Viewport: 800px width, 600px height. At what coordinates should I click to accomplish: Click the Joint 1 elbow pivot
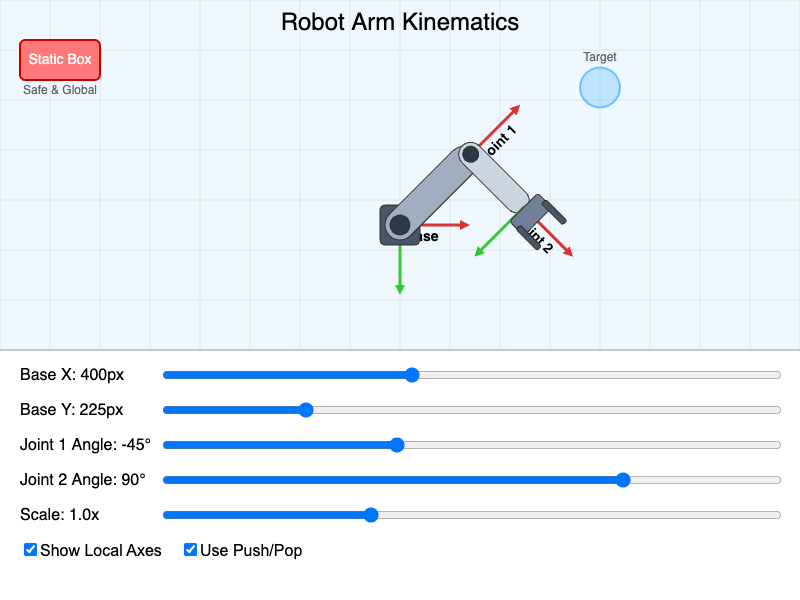point(470,154)
